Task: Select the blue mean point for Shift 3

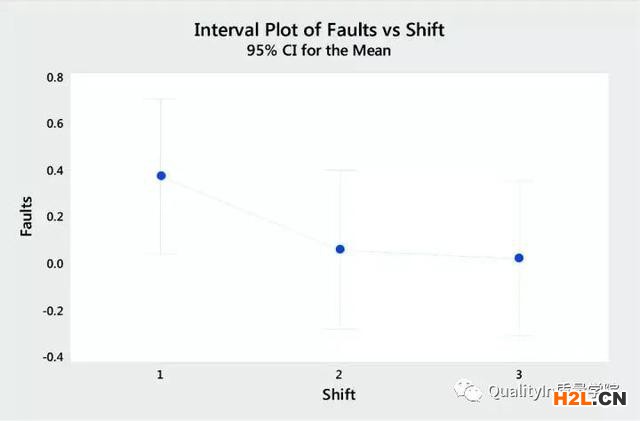Action: pyautogui.click(x=519, y=258)
